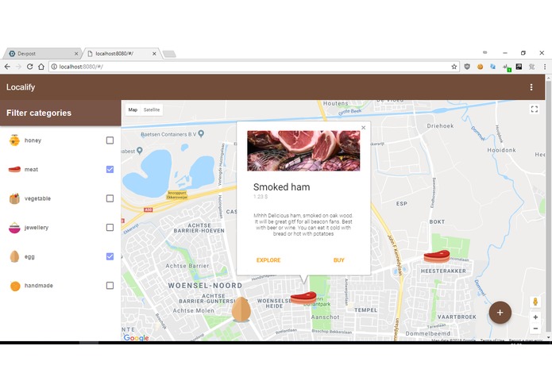552x392 pixels.
Task: Go forward in browser history
Action: 18,67
